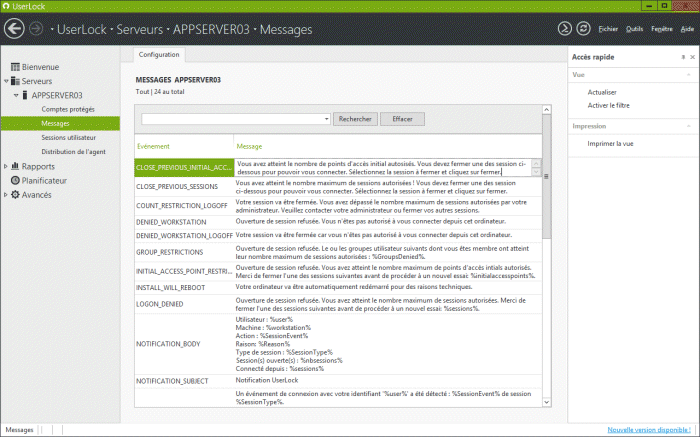Open the search filter dropdown arrow
Screen dimensions: 700x437
(x=326, y=119)
